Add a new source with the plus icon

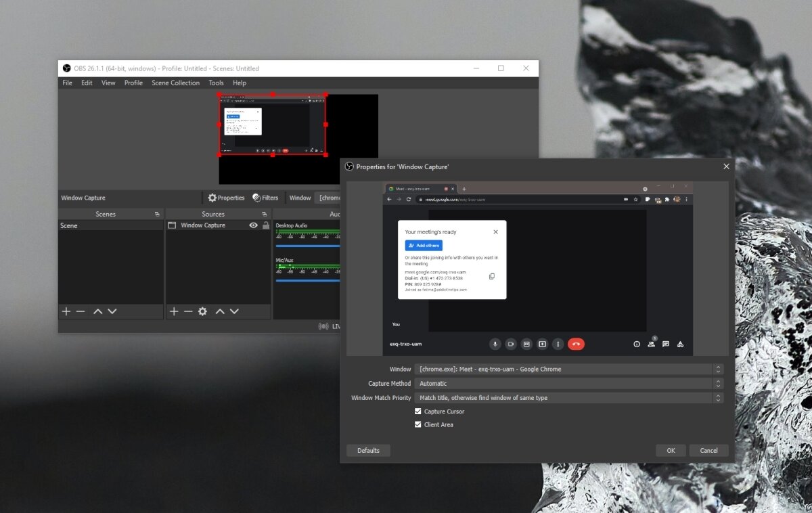[174, 311]
